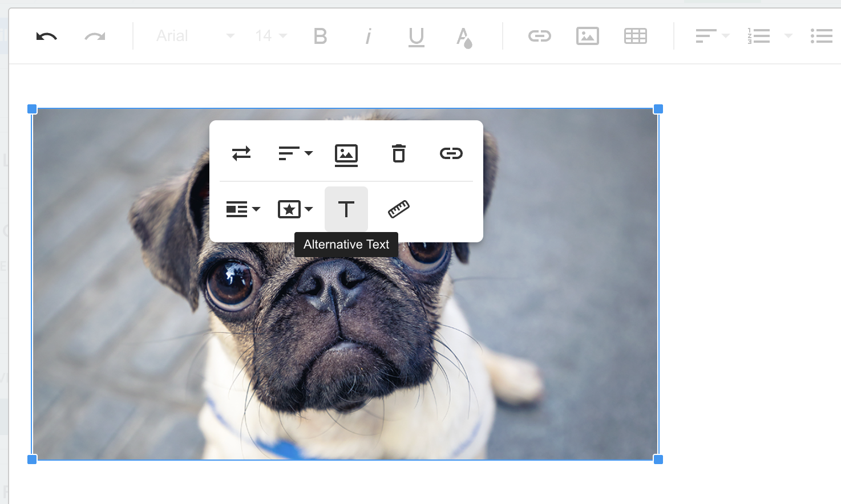
Task: Click the Replace image icon in popup
Action: coord(241,153)
